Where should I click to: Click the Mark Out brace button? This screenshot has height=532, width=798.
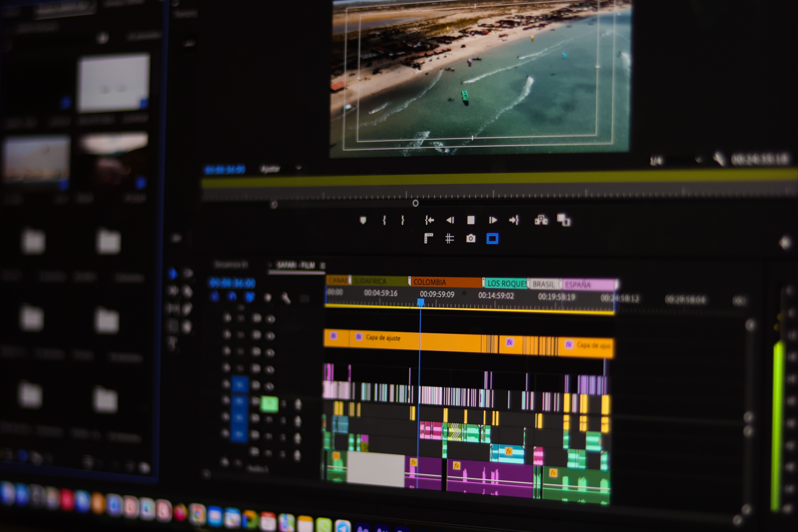[x=403, y=220]
